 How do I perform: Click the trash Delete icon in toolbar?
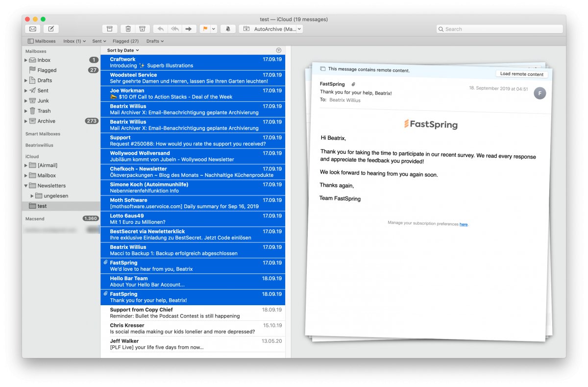(128, 29)
